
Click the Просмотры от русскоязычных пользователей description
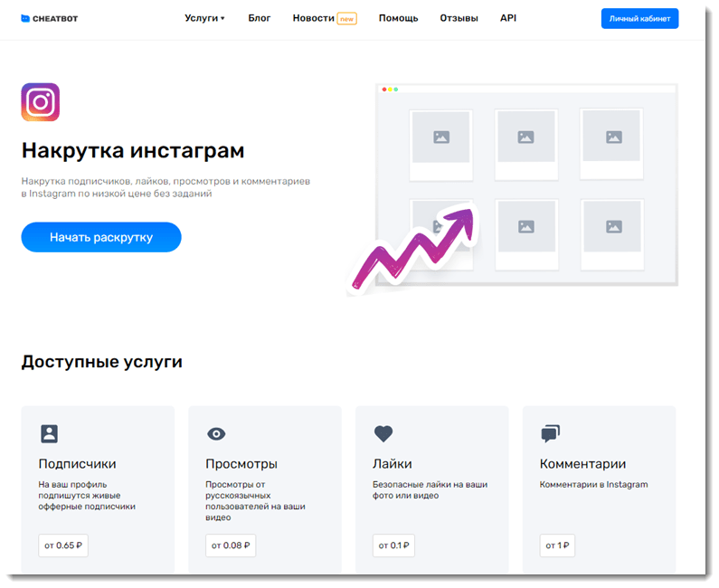[255, 501]
